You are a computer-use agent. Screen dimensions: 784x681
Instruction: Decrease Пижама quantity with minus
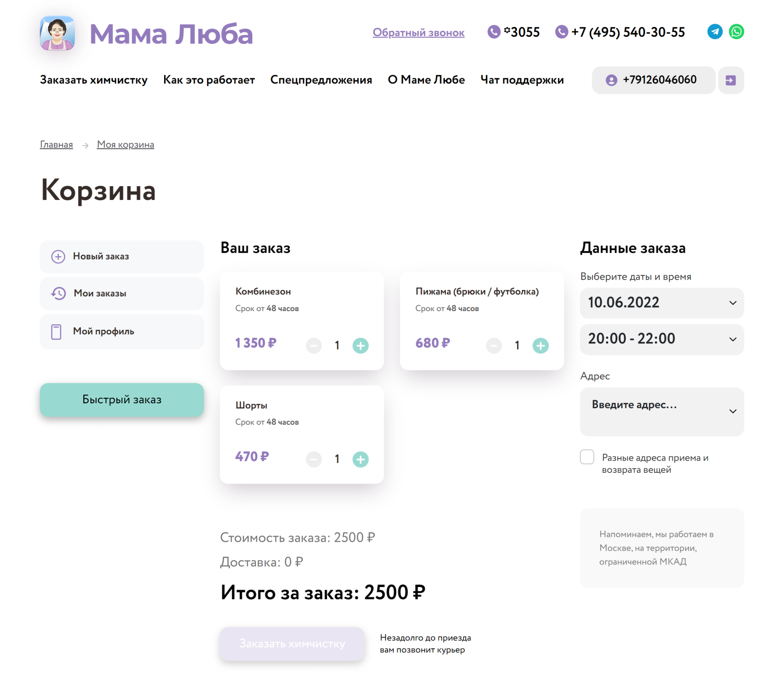[x=494, y=345]
